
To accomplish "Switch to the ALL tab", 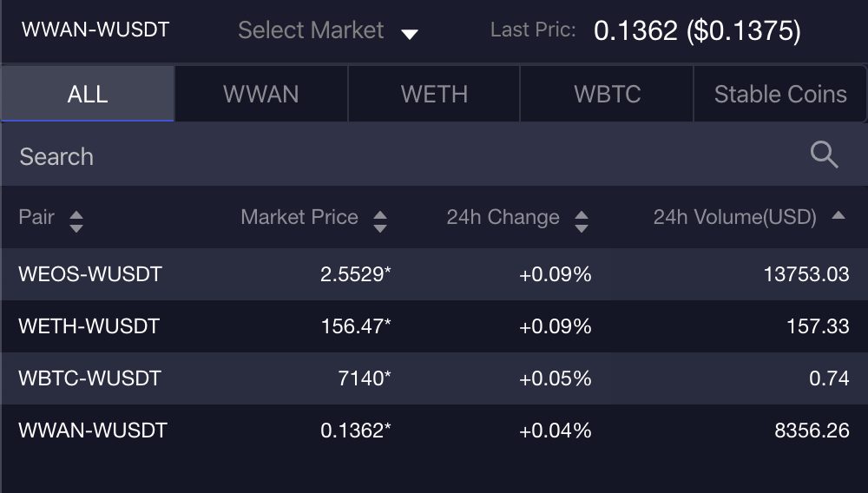I will click(x=88, y=94).
